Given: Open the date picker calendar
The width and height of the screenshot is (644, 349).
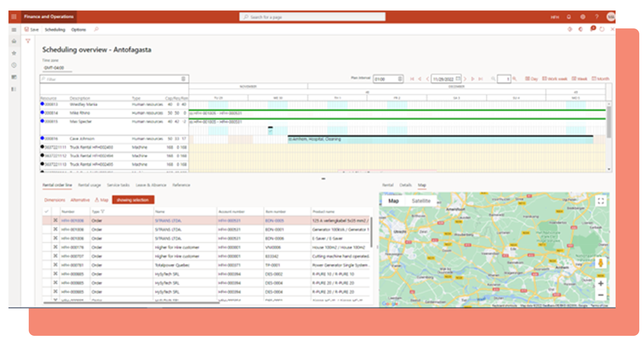Looking at the screenshot, I should point(458,79).
